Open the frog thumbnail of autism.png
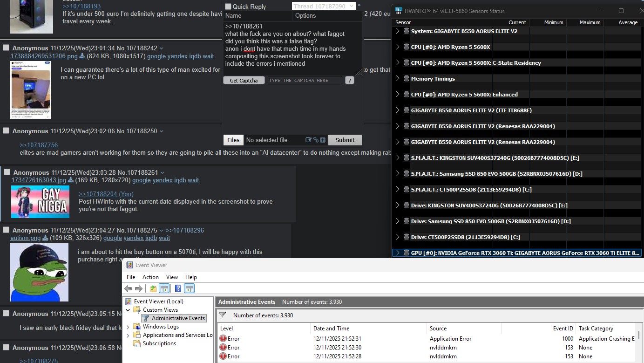The width and height of the screenshot is (644, 363). point(40,273)
